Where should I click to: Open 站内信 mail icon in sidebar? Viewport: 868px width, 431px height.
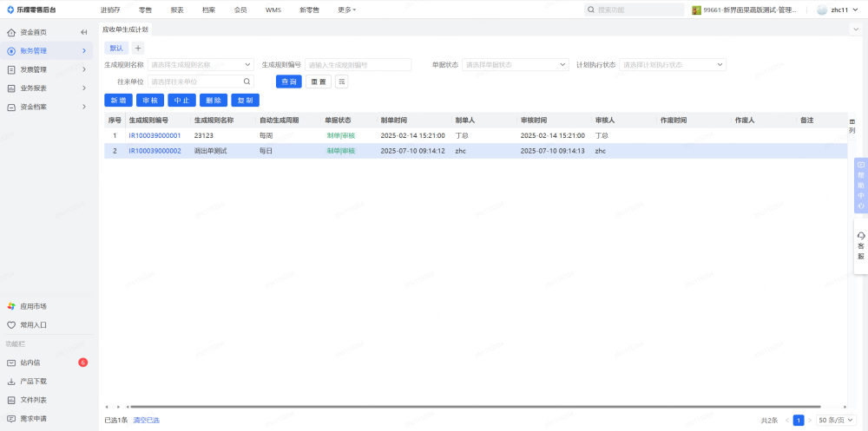coord(10,362)
